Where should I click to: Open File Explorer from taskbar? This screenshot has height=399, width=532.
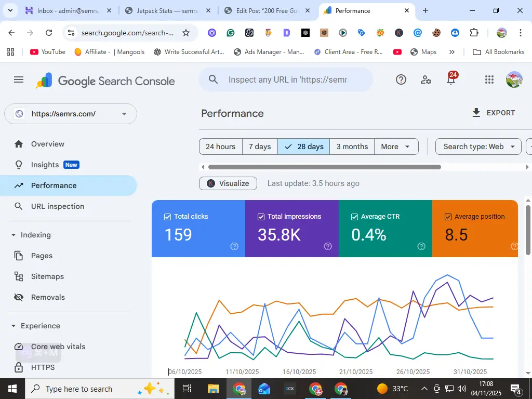(x=214, y=389)
